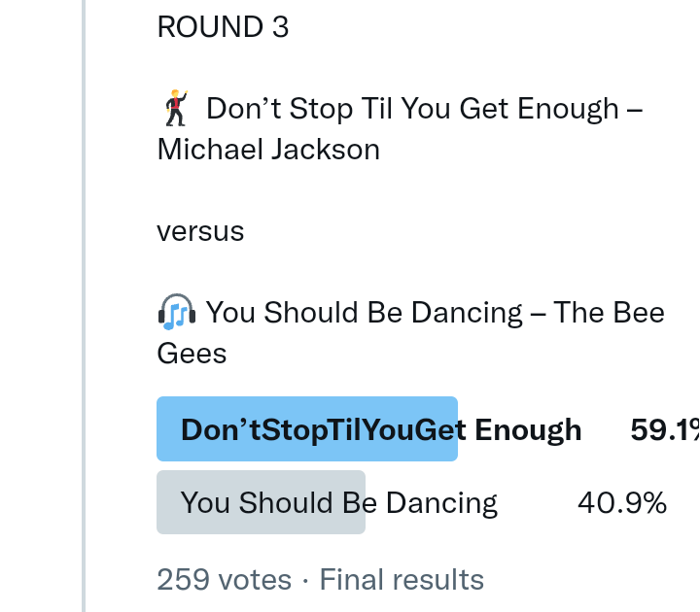The image size is (700, 612).
Task: Click the word Gees below the emoji
Action: click(192, 354)
